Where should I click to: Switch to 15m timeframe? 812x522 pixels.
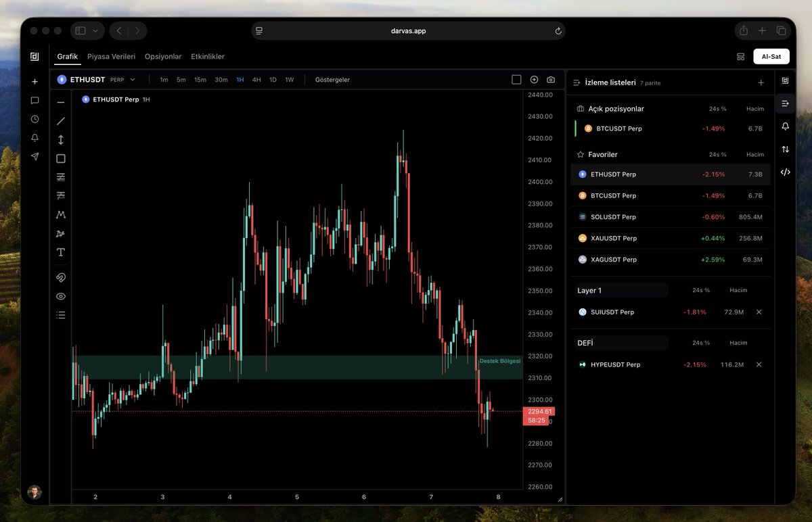tap(200, 80)
